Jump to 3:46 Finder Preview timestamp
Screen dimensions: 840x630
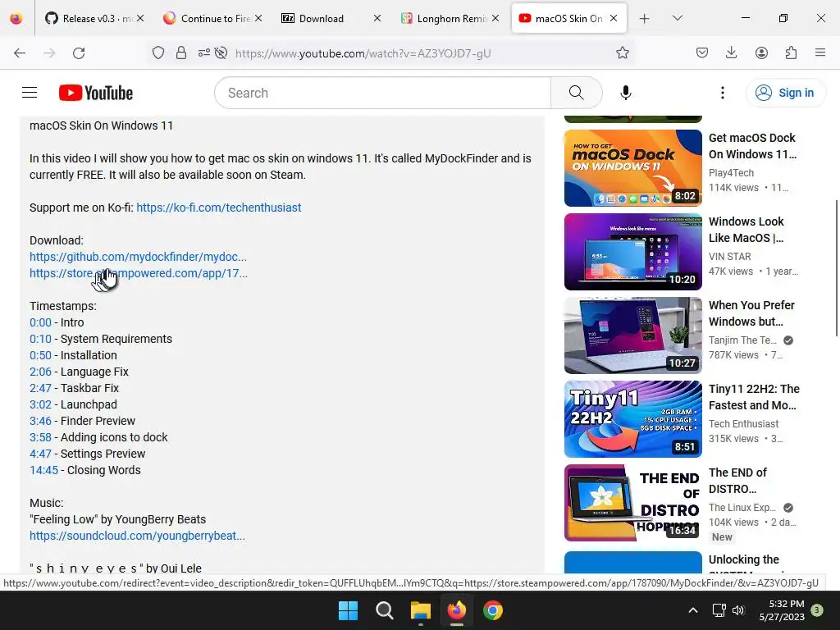(41, 421)
